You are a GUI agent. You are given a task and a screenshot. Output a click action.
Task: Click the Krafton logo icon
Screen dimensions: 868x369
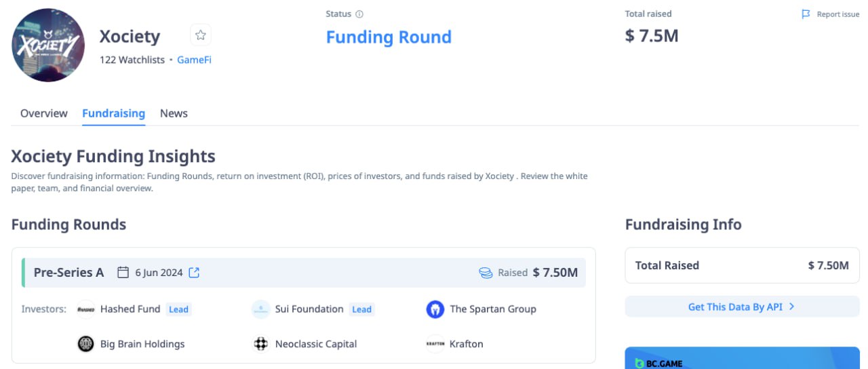[x=435, y=344]
